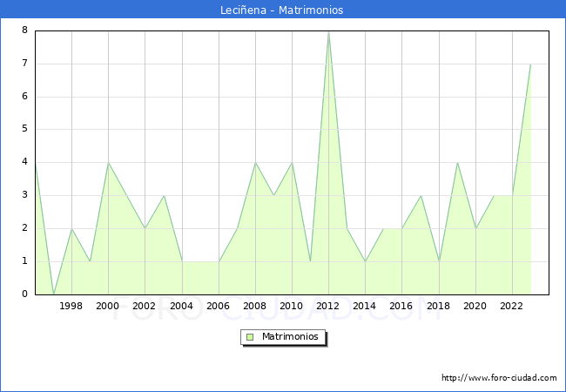
Task: Click x-axis label 2002
Action: click(x=144, y=306)
